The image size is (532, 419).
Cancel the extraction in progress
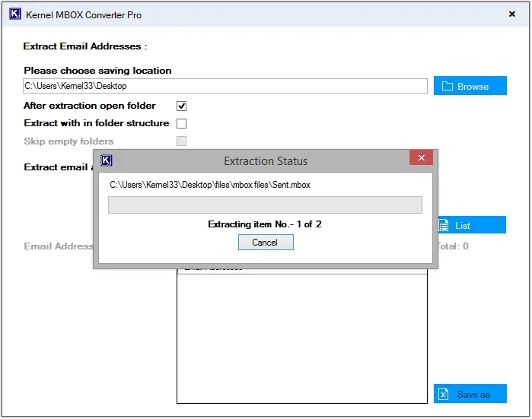266,243
